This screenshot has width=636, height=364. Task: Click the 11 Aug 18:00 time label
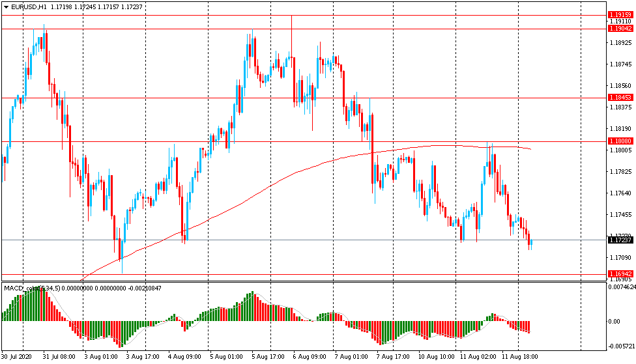(520, 357)
